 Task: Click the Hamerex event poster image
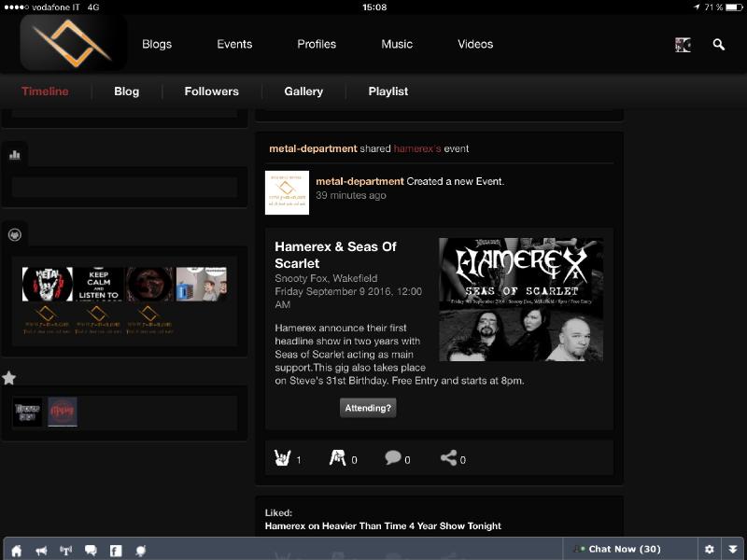click(x=521, y=299)
